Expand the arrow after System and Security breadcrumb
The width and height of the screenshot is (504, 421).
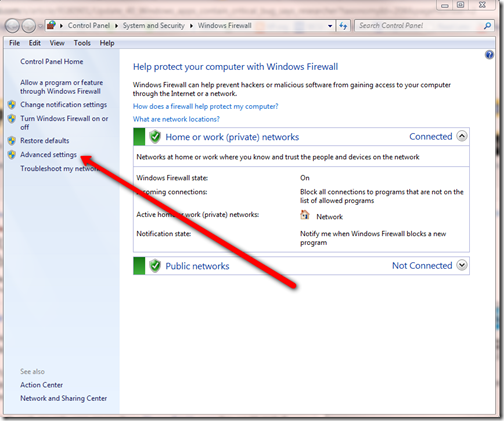pos(191,26)
